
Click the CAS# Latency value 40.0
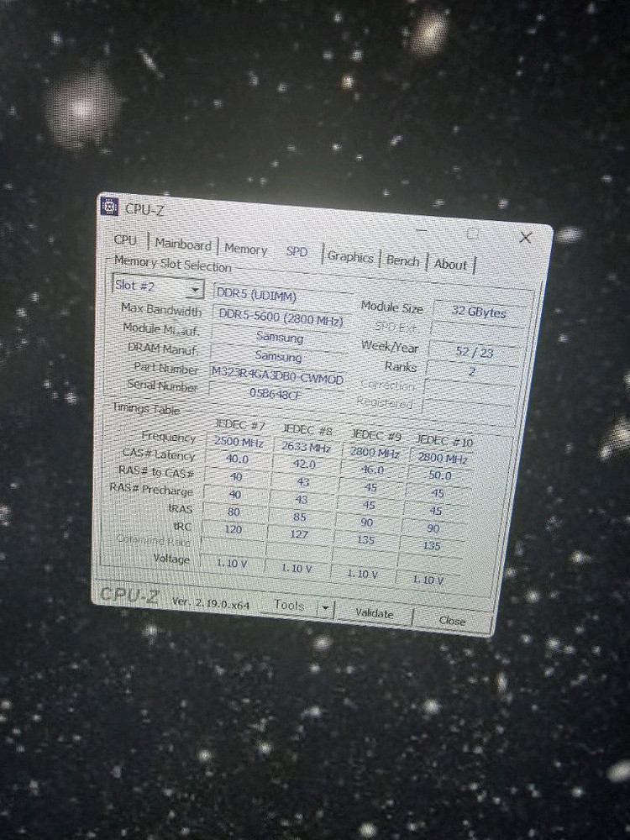(x=237, y=459)
